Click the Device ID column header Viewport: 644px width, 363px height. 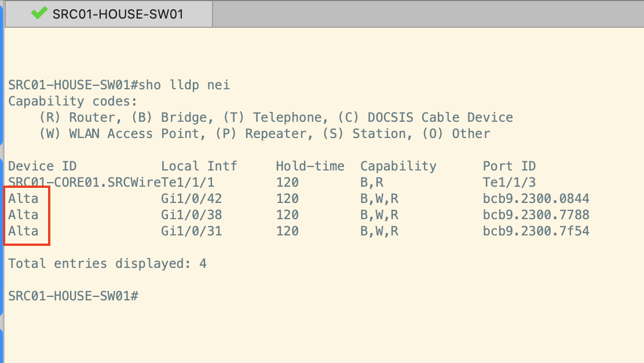(42, 166)
